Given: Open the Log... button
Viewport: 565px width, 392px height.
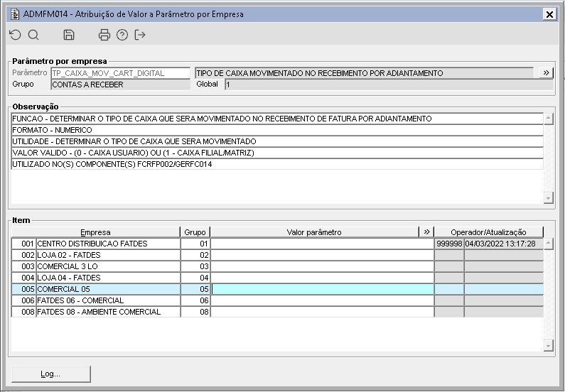Looking at the screenshot, I should coord(50,374).
